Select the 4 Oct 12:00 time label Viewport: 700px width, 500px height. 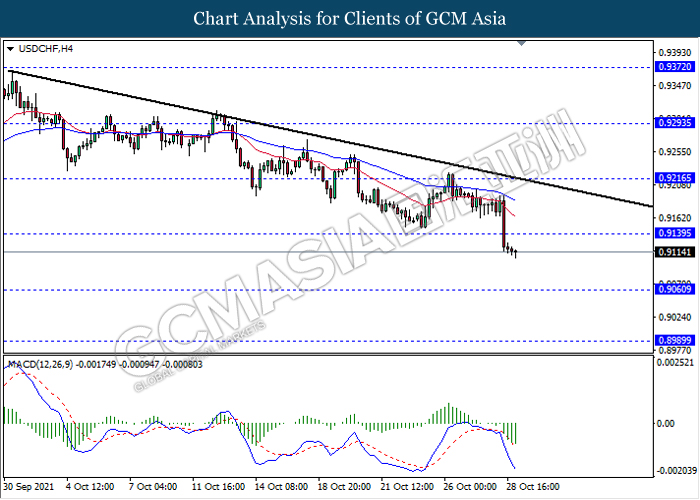tap(90, 487)
